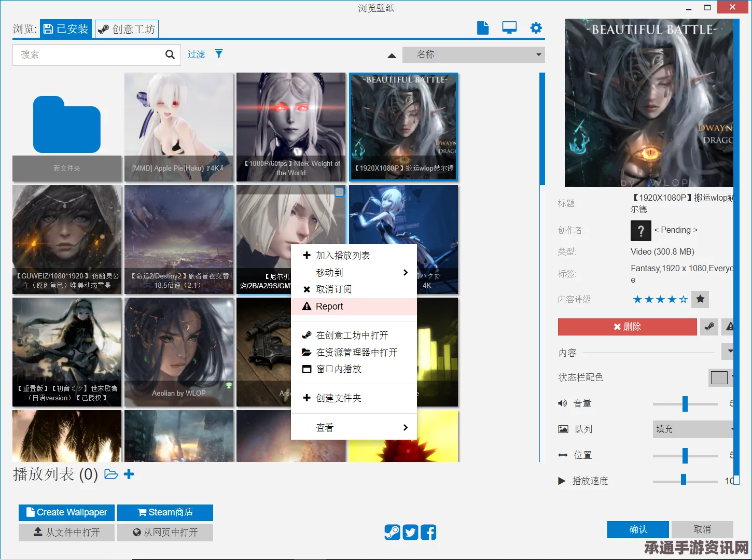Image resolution: width=752 pixels, height=560 pixels.
Task: Switch to the Workshop tab
Action: pyautogui.click(x=127, y=29)
